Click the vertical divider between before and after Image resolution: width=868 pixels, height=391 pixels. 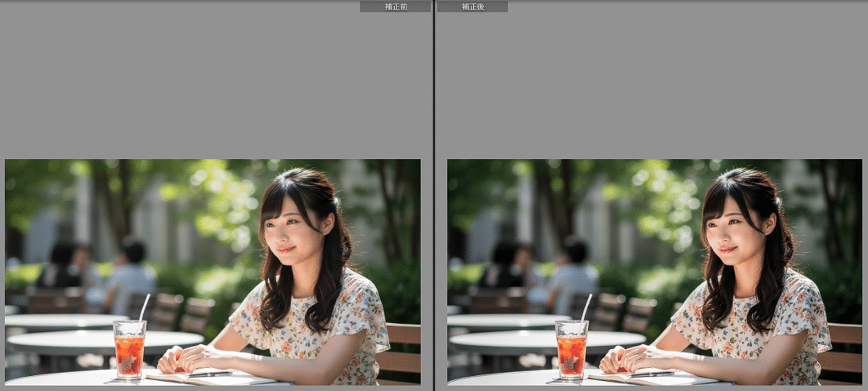pyautogui.click(x=433, y=195)
